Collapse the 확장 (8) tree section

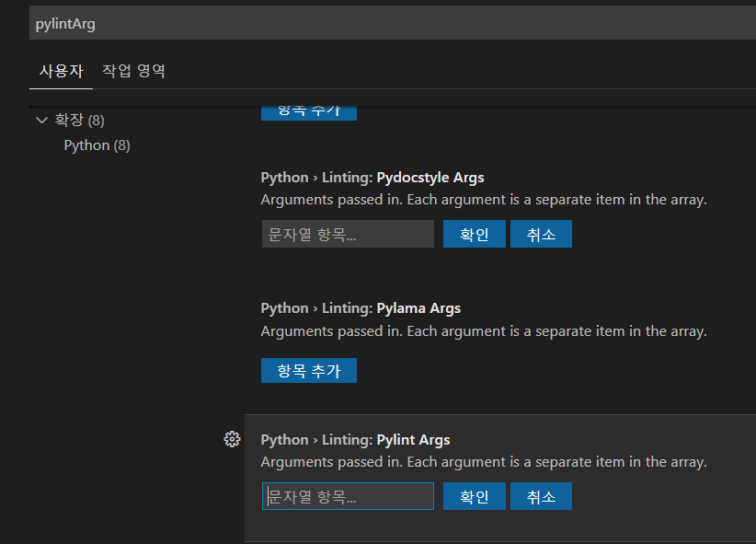point(42,120)
